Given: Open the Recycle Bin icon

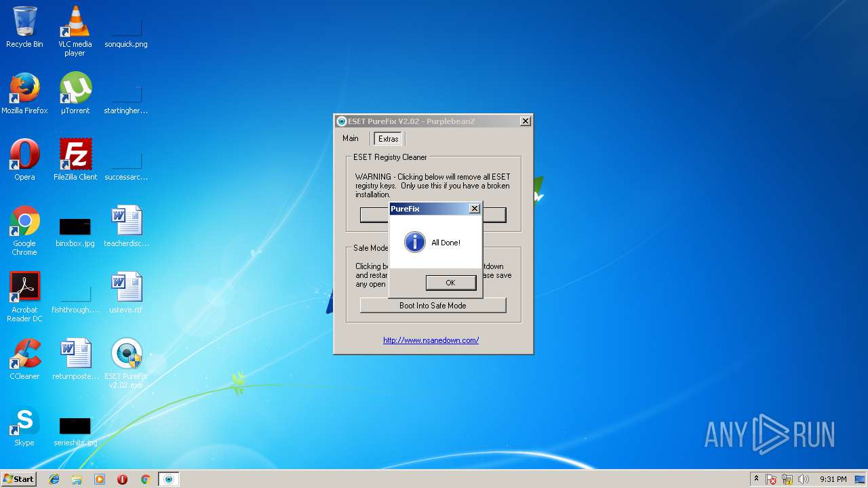Looking at the screenshot, I should click(24, 27).
